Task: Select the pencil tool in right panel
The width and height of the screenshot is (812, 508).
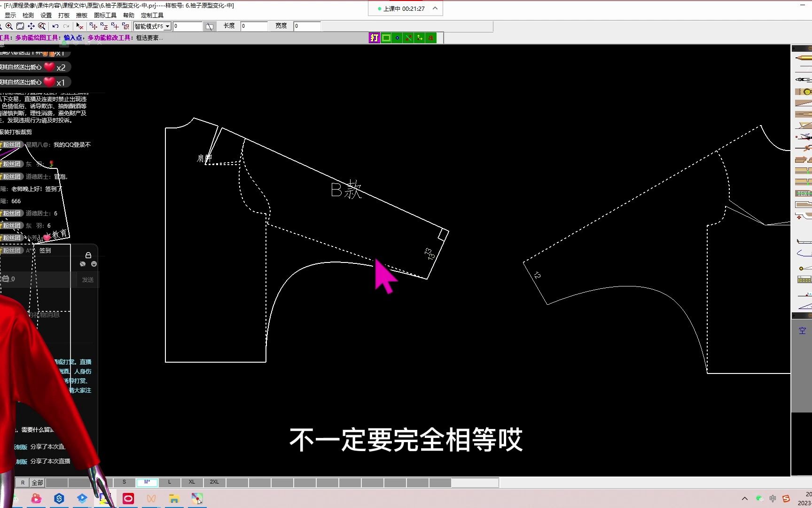Action: [804, 58]
